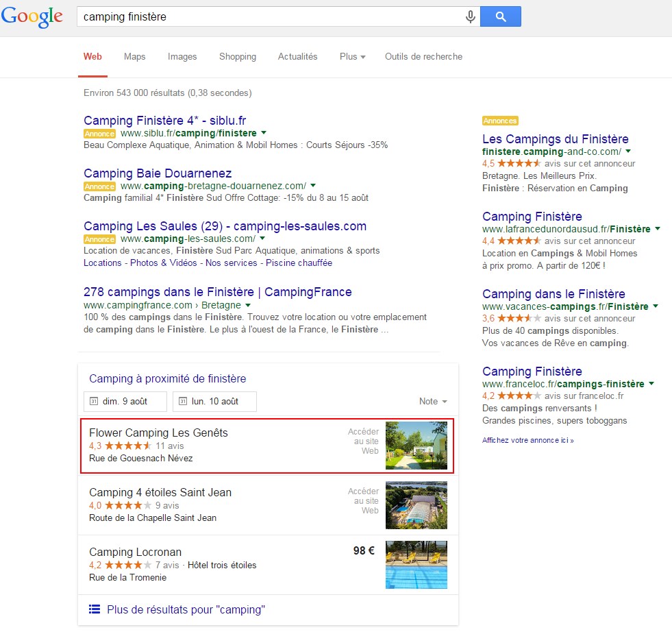Screen dimensions: 672x632
Task: Open Camping à proximité de finistère heading
Action: (x=168, y=378)
